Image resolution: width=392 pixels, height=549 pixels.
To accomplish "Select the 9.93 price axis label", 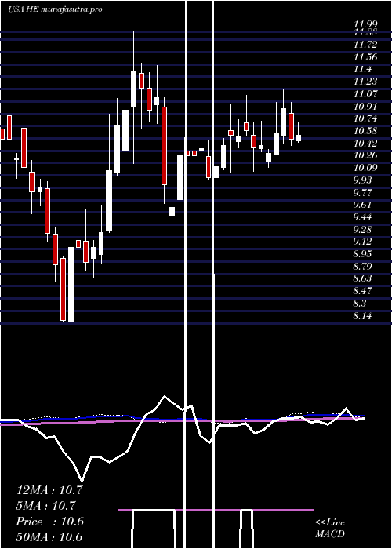I will (x=362, y=180).
